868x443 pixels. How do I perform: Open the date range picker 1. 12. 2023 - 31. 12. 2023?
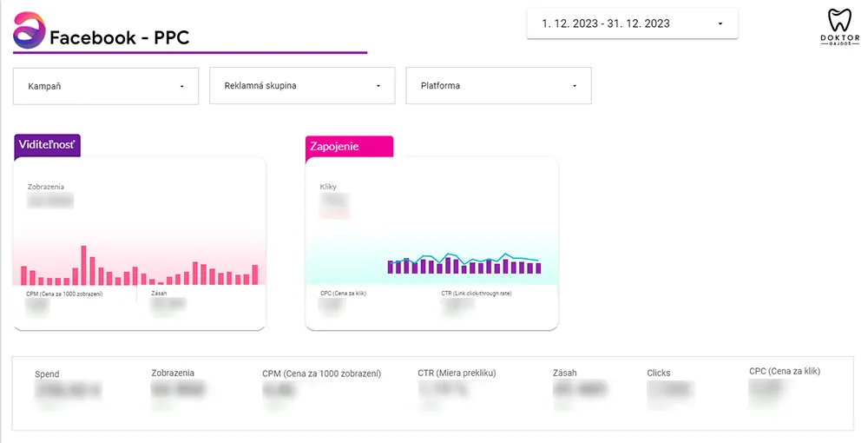coord(632,23)
